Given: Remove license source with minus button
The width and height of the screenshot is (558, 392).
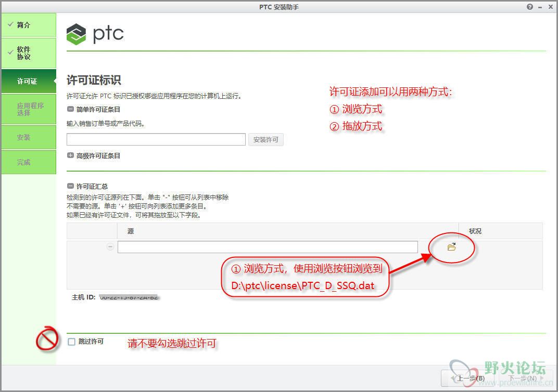Looking at the screenshot, I should [110, 246].
